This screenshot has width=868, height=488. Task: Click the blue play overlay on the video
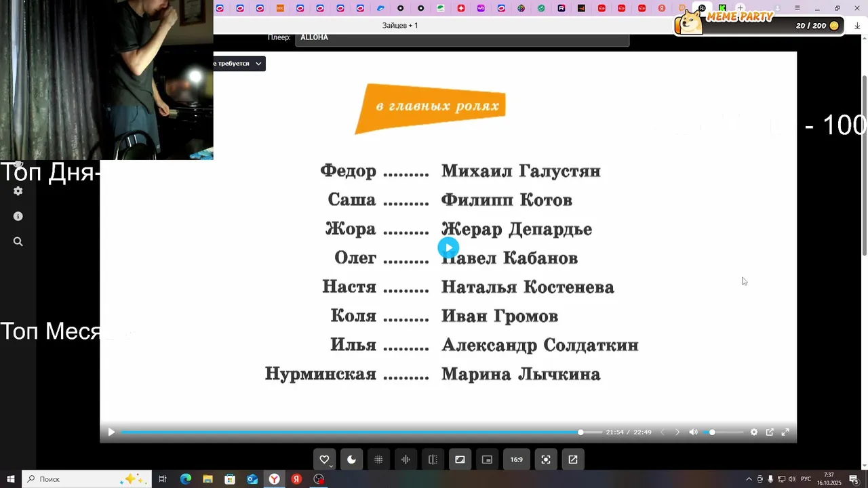tap(448, 247)
